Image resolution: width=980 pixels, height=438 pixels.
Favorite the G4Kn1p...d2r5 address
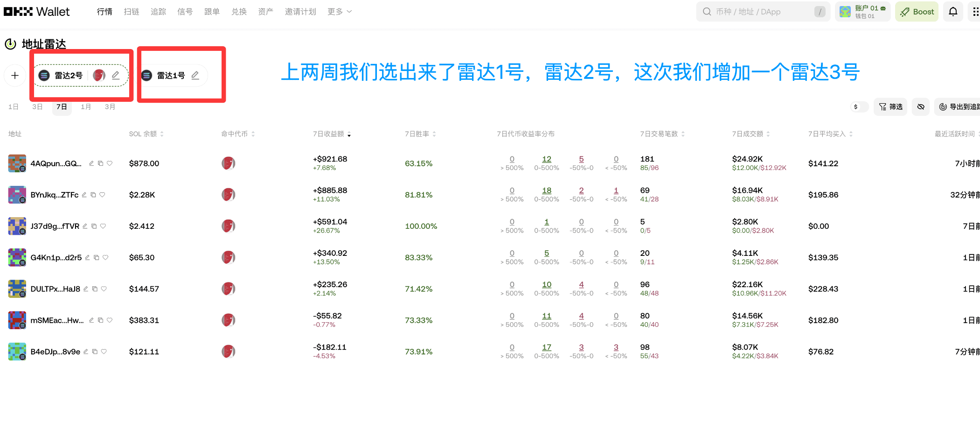(x=105, y=257)
